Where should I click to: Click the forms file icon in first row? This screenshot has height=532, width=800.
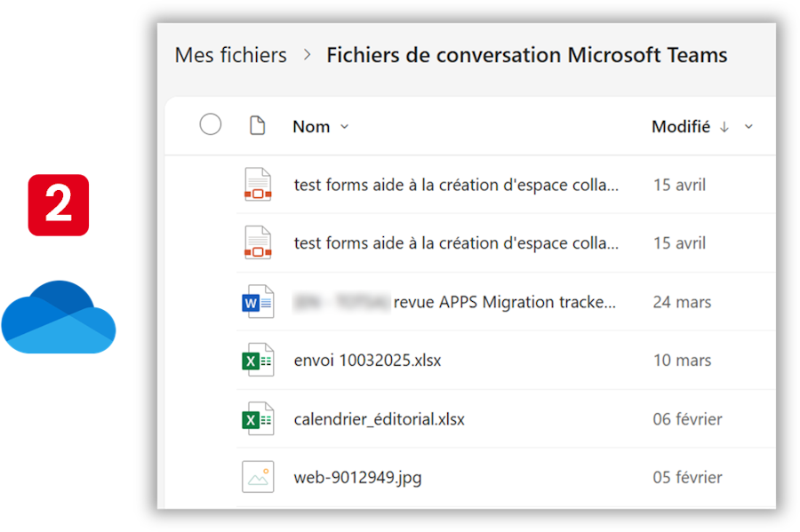[x=258, y=185]
